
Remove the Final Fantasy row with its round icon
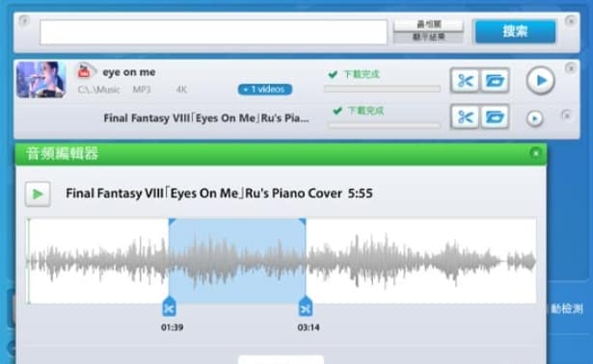point(566,115)
